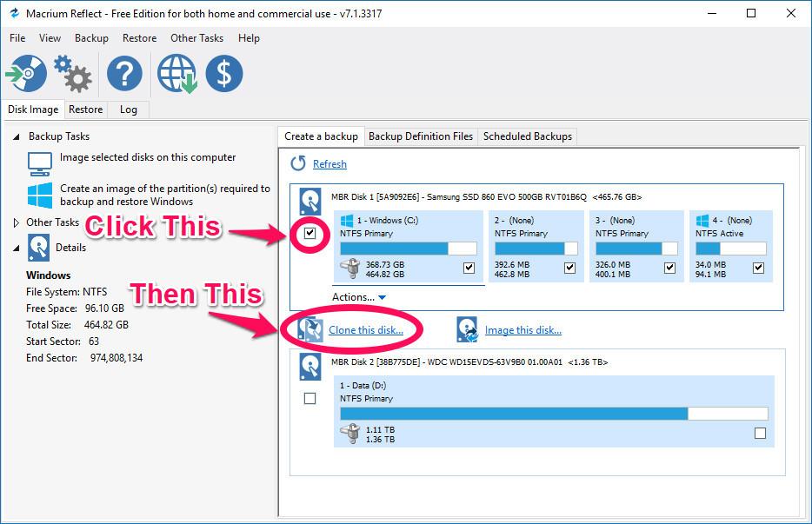Viewport: 812px width, 524px height.
Task: Switch to the Disk Image tab
Action: 33,109
